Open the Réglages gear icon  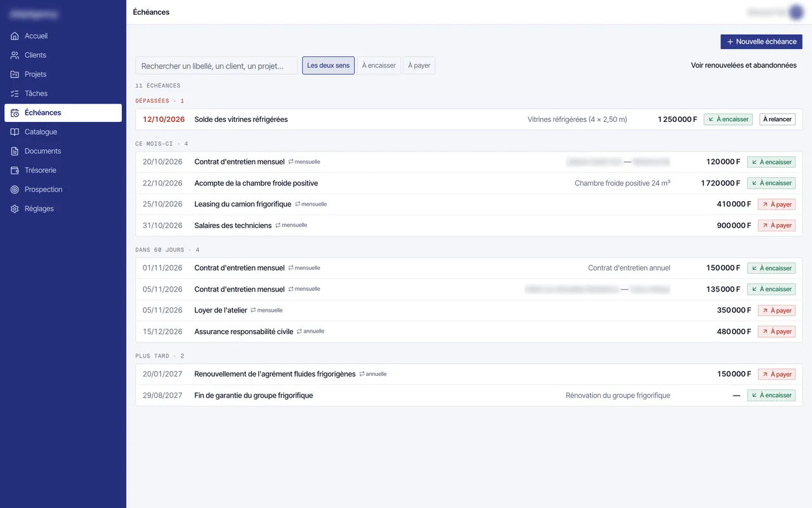click(15, 209)
